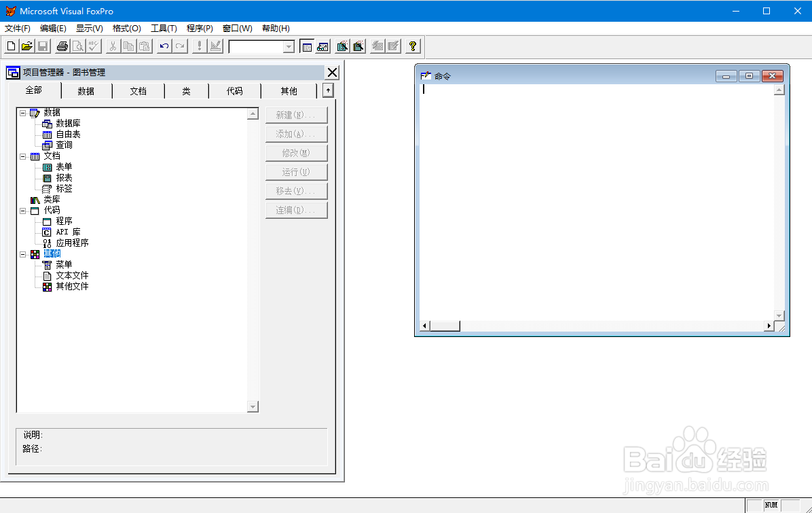This screenshot has height=513, width=812.
Task: Click the Report wizard toolbar icon
Action: 358,46
